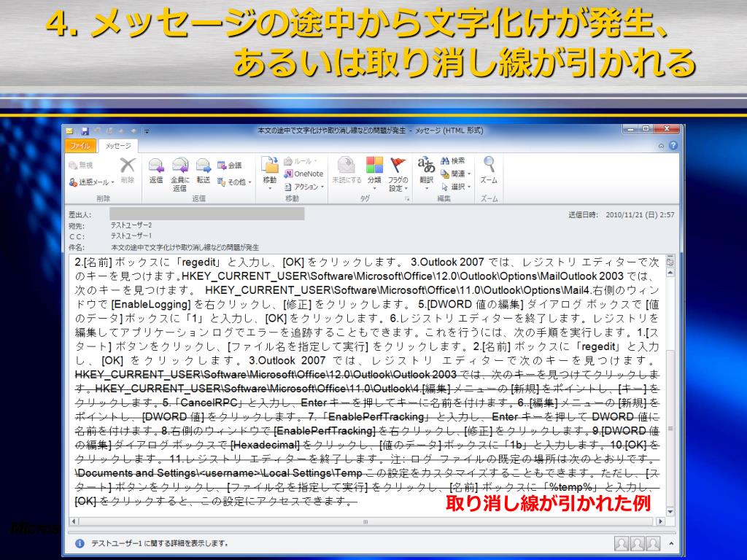Open the 迷惑メール dropdown
Viewport: 747px width, 560px height.
tap(92, 182)
